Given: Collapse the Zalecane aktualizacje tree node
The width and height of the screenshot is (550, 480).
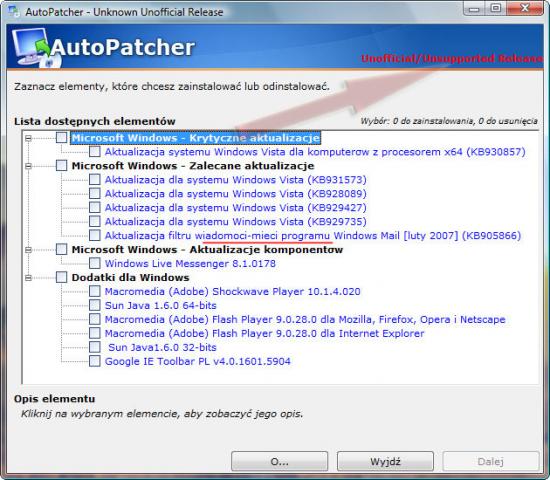Looking at the screenshot, I should point(28,166).
